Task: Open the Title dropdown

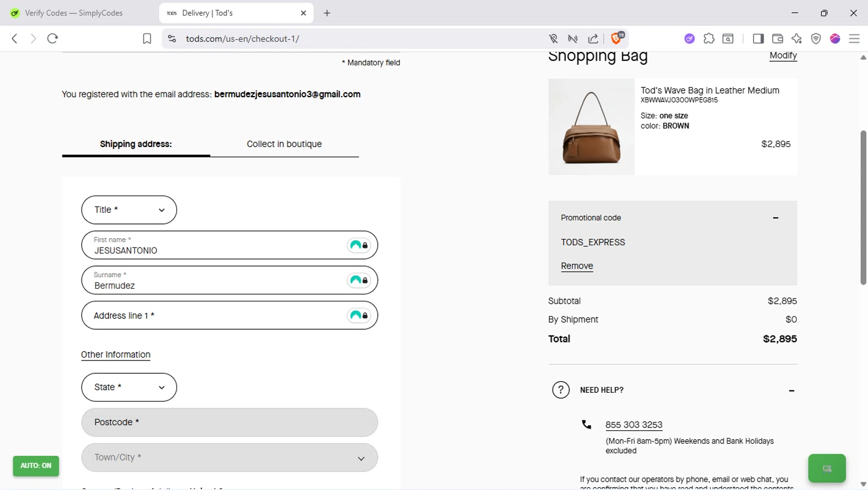Action: click(129, 210)
